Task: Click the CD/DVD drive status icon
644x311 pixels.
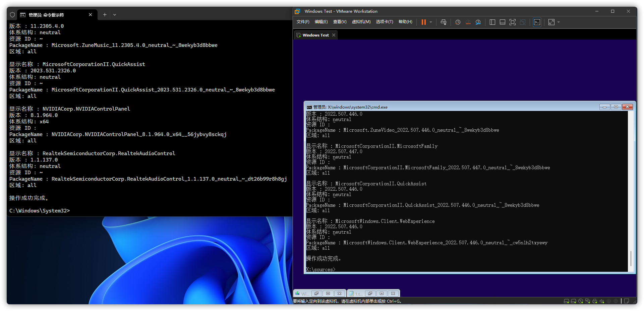Action: click(x=580, y=301)
